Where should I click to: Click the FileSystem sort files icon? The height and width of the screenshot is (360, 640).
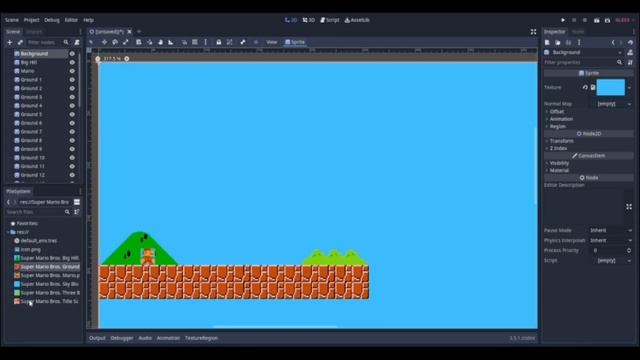[x=77, y=212]
